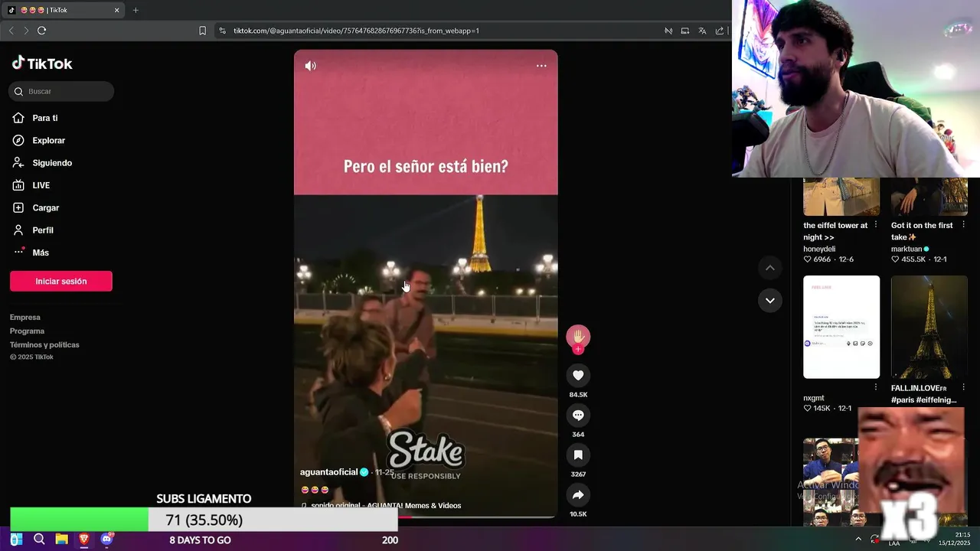Open Brave browser from taskbar
The height and width of the screenshot is (551, 980).
pyautogui.click(x=84, y=540)
